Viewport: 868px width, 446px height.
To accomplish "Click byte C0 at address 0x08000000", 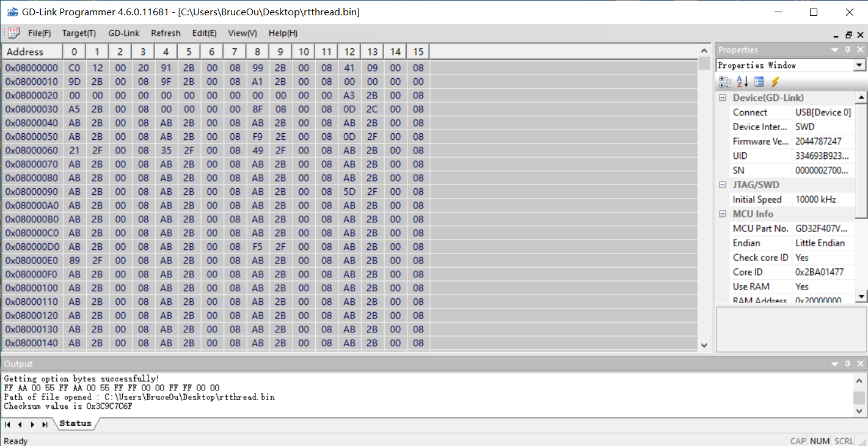I will pos(74,68).
